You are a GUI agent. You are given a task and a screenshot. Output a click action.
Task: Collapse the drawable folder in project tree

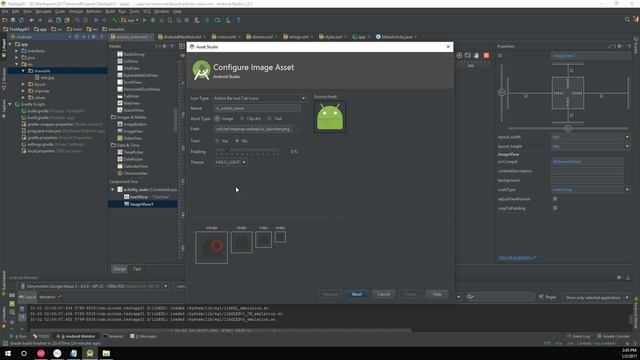coord(23,71)
